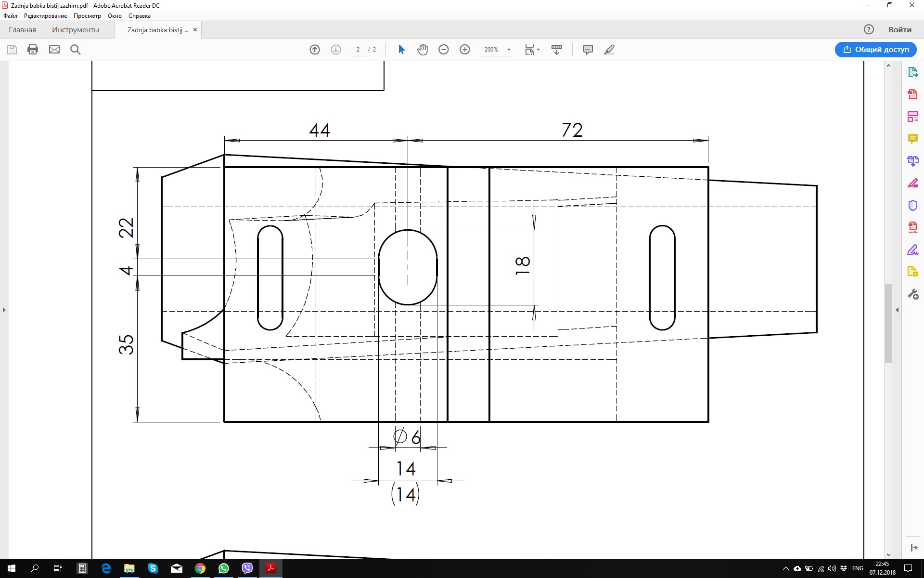Select the highlighter pen tool
The height and width of the screenshot is (578, 924).
(609, 50)
